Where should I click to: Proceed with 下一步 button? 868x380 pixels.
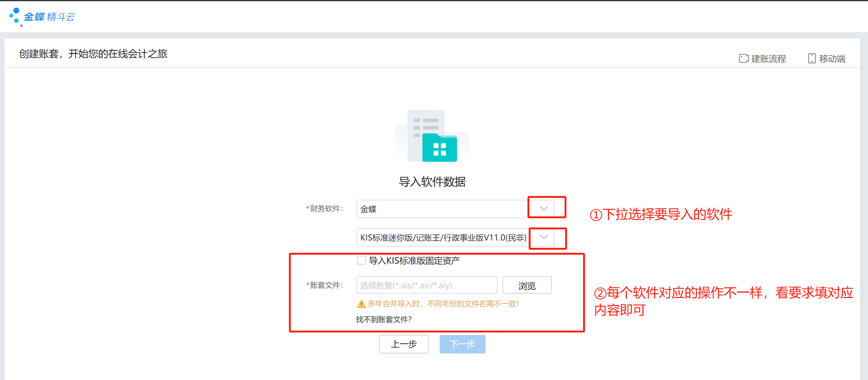point(462,344)
